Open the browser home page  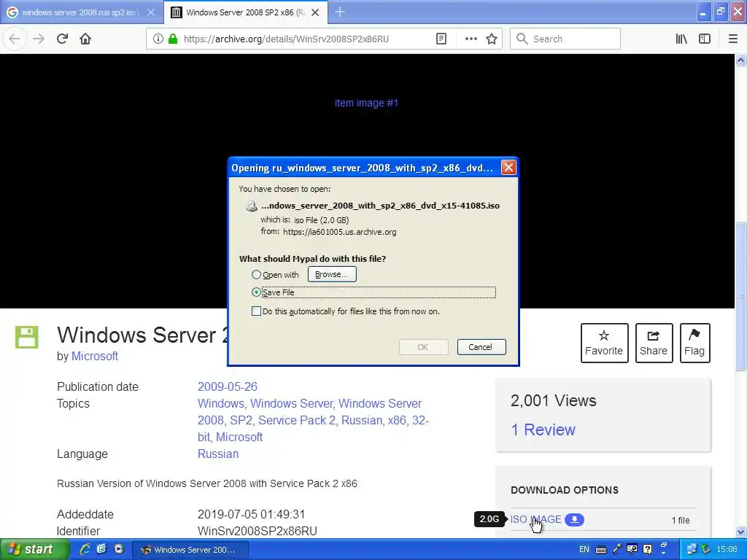click(85, 39)
